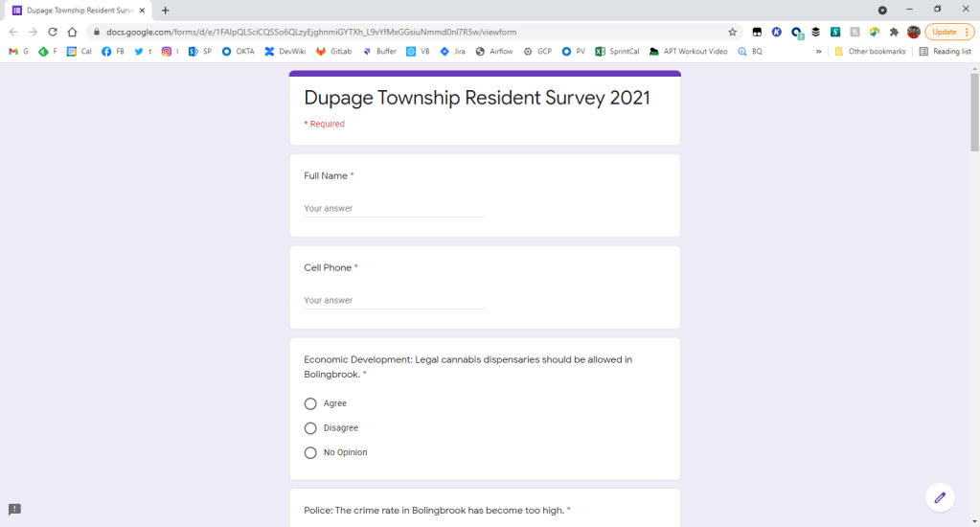Open the Jira bookmark

(x=452, y=52)
